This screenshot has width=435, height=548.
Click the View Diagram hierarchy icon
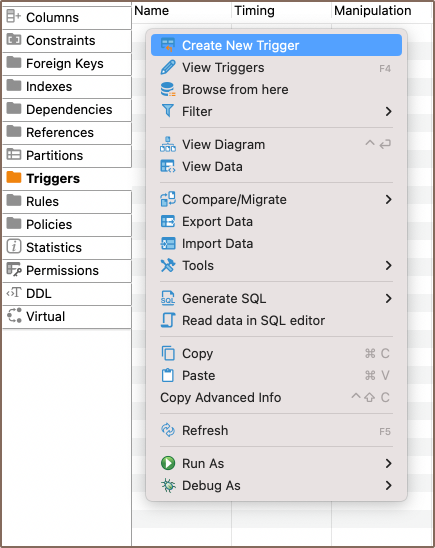(x=168, y=144)
